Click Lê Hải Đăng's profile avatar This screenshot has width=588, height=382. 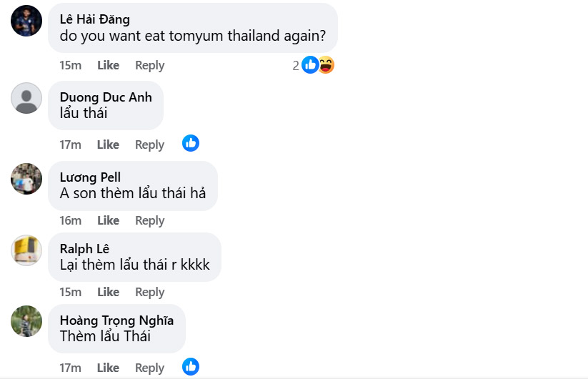26,21
